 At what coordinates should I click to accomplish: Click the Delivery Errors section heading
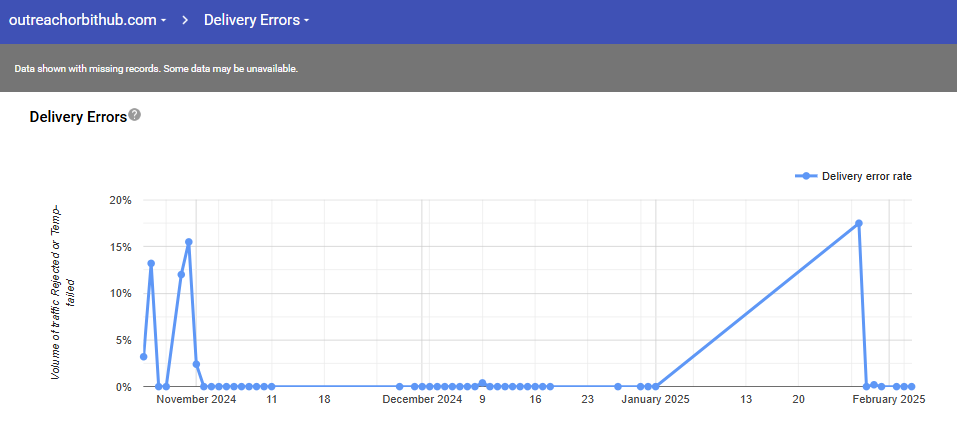(78, 117)
